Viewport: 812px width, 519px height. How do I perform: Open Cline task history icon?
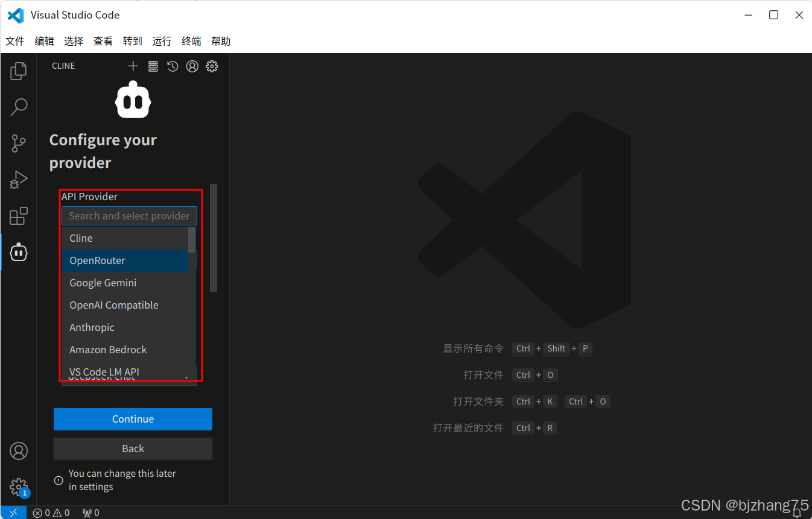173,66
